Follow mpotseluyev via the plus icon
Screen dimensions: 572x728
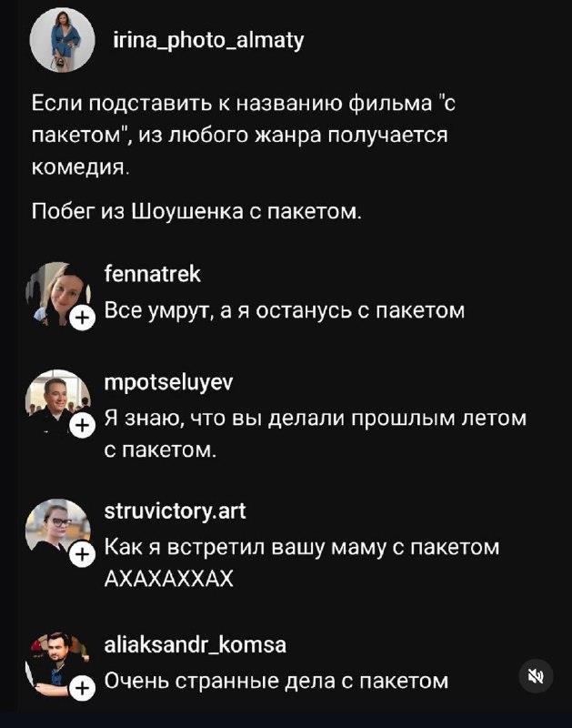(82, 426)
